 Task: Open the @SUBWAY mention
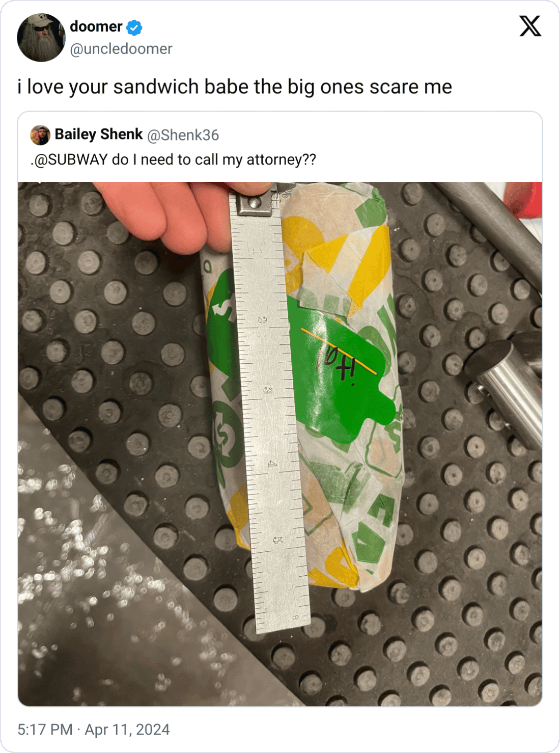pos(71,159)
